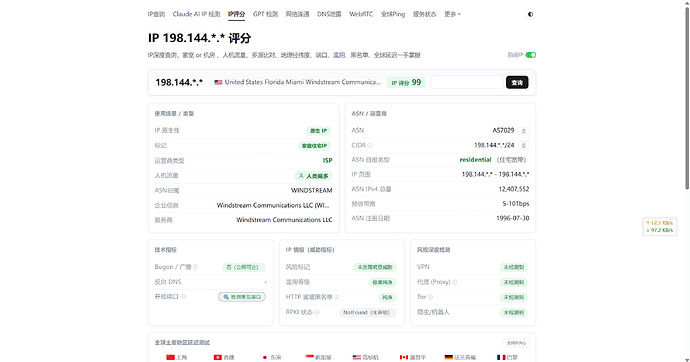
Task: Click the VPN row status badge
Action: (514, 267)
